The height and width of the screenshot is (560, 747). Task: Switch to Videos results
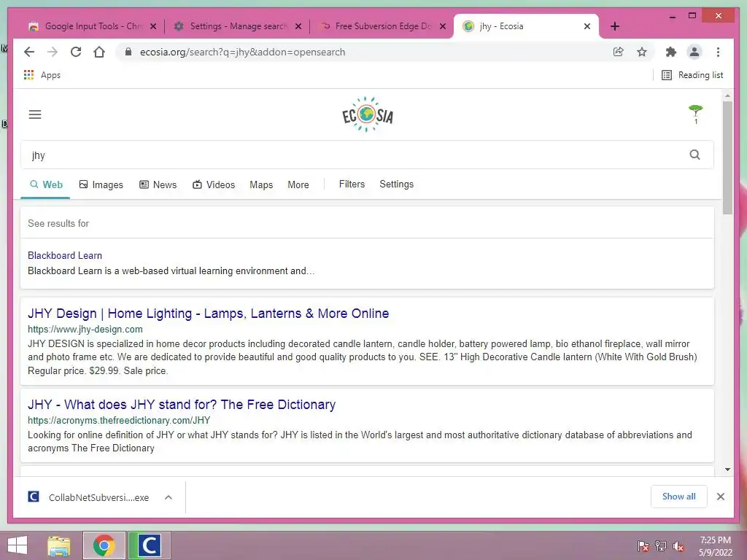[x=214, y=184]
